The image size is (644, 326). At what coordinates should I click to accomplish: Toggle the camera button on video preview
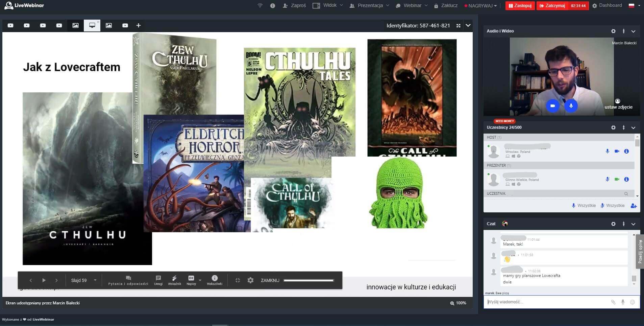point(552,106)
